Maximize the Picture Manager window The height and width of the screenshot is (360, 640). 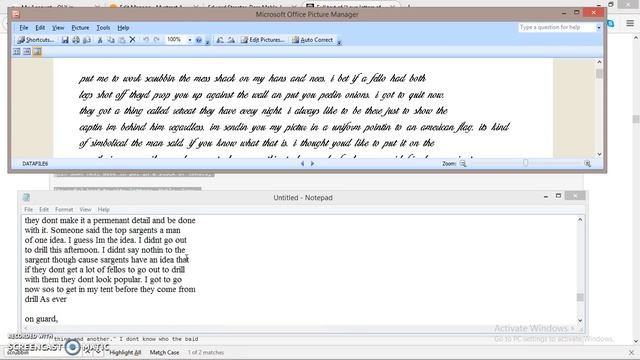[577, 13]
